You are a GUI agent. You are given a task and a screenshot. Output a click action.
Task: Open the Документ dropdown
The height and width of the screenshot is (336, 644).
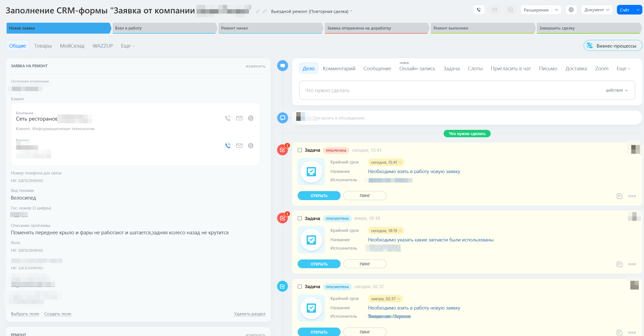[597, 10]
